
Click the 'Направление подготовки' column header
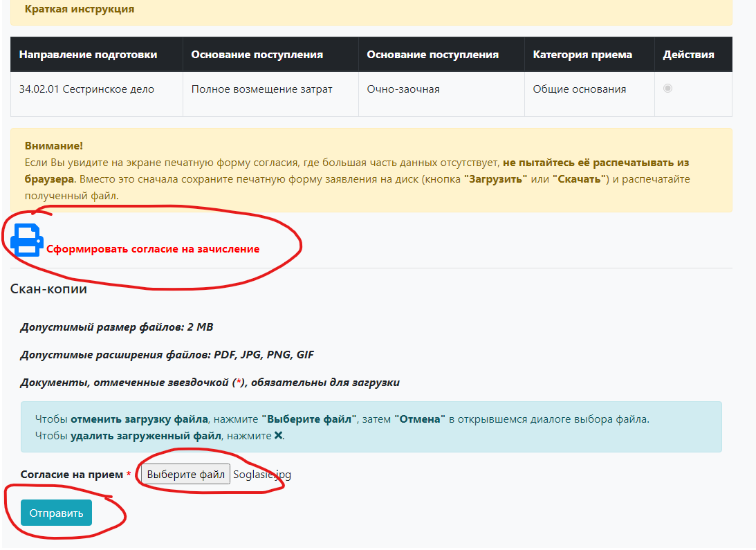pyautogui.click(x=88, y=55)
